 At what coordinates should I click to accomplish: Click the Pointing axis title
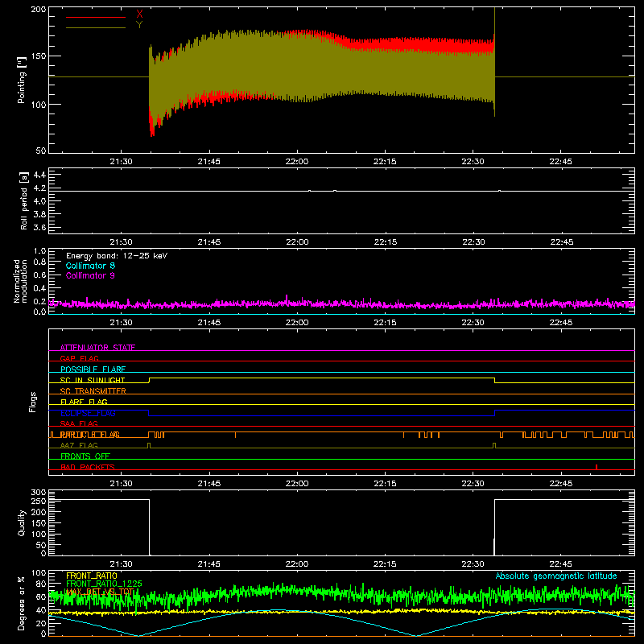pyautogui.click(x=22, y=80)
